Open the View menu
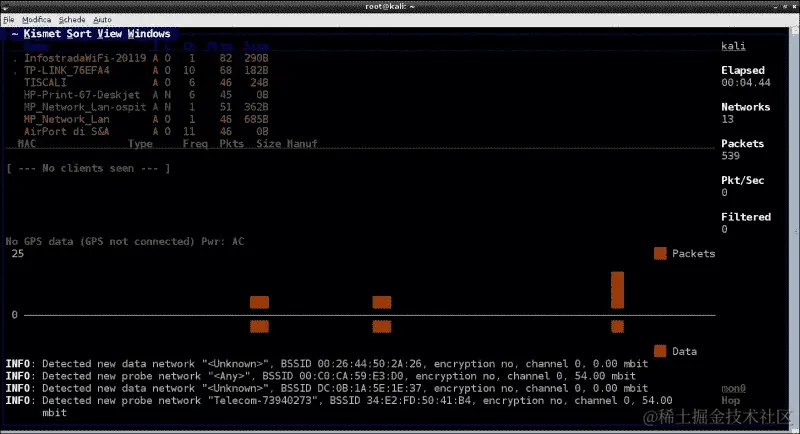 tap(110, 34)
